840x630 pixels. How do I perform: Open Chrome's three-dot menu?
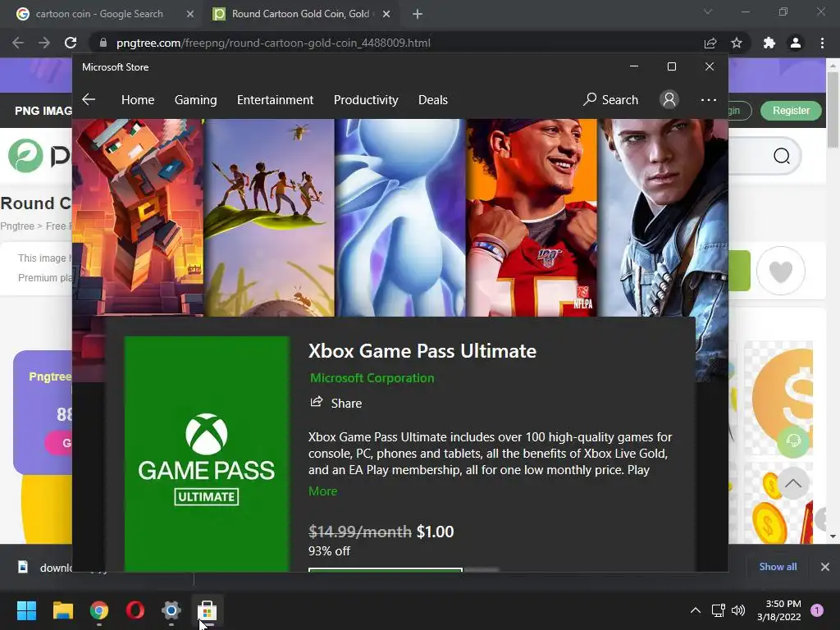(x=822, y=43)
